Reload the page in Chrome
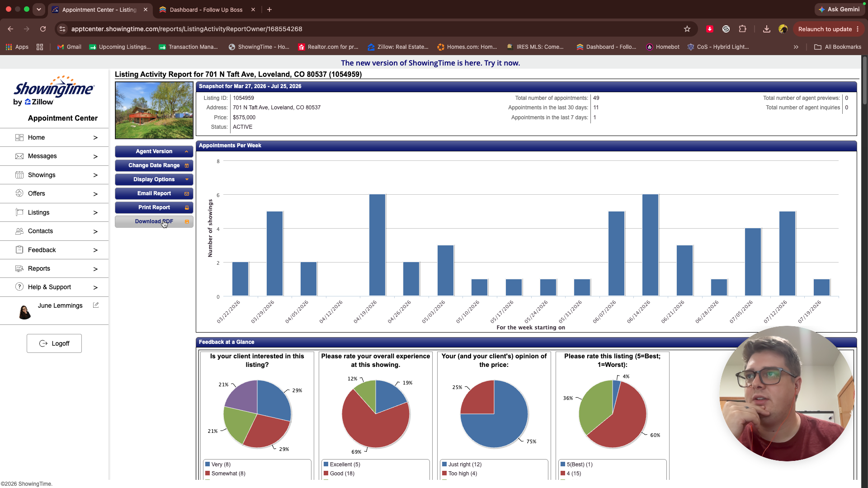This screenshot has height=488, width=868. [43, 29]
